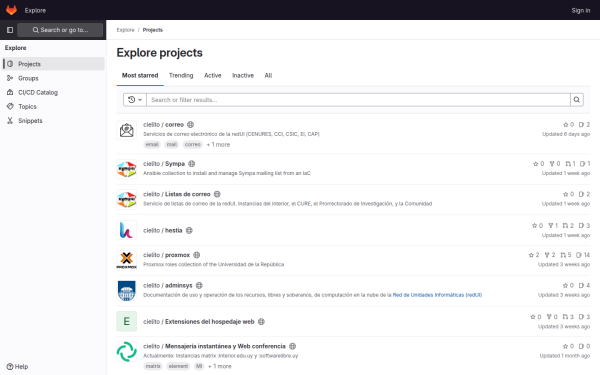600x375 pixels.
Task: Select the correo topic tag
Action: coord(192,144)
